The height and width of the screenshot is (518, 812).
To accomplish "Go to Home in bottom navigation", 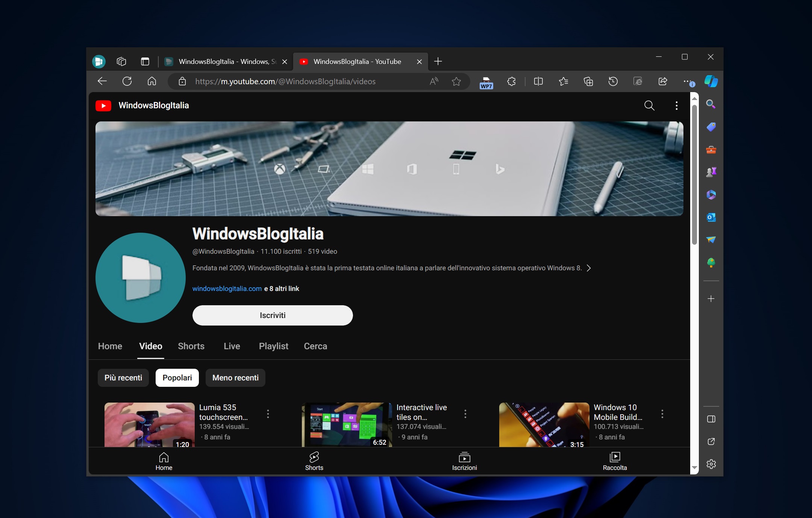I will click(164, 461).
